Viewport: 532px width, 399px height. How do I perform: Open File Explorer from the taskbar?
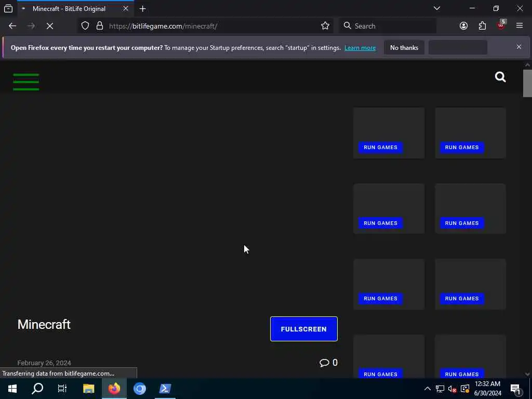88,389
